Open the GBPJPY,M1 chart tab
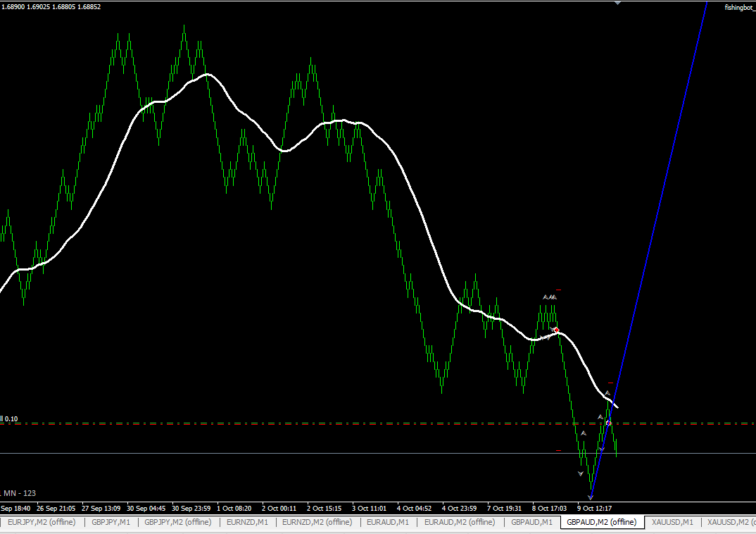 pyautogui.click(x=111, y=522)
